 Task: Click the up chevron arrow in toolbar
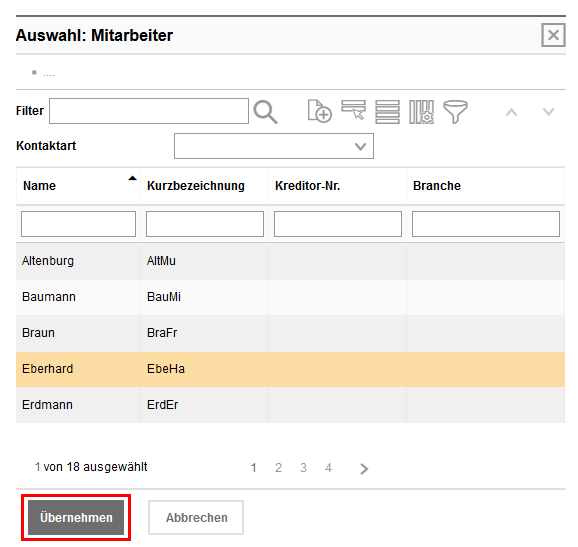pyautogui.click(x=511, y=112)
